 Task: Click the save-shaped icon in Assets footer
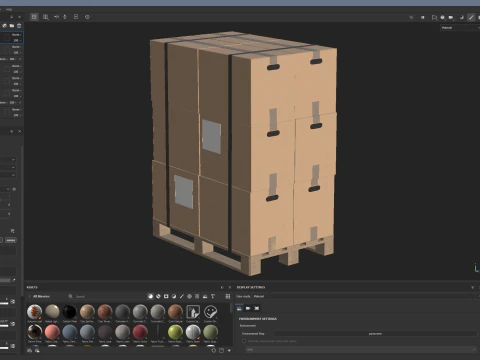221,350
